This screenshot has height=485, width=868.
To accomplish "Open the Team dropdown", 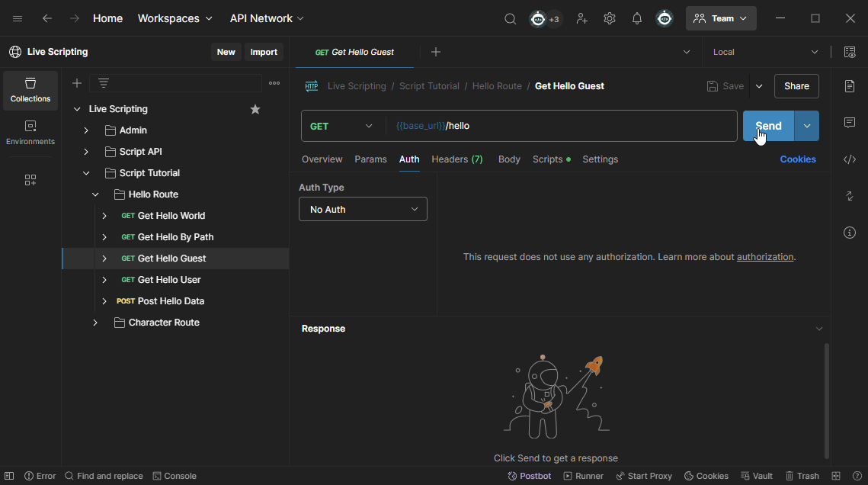I will pos(721,18).
